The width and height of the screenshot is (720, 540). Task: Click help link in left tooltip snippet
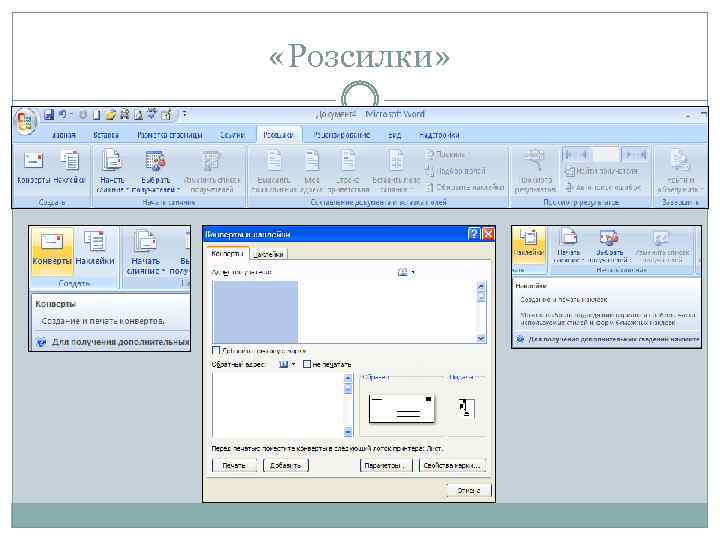[114, 342]
